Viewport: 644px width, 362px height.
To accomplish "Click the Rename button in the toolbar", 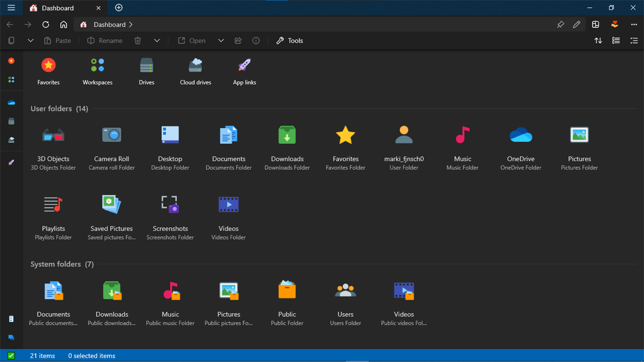I will tap(105, 40).
